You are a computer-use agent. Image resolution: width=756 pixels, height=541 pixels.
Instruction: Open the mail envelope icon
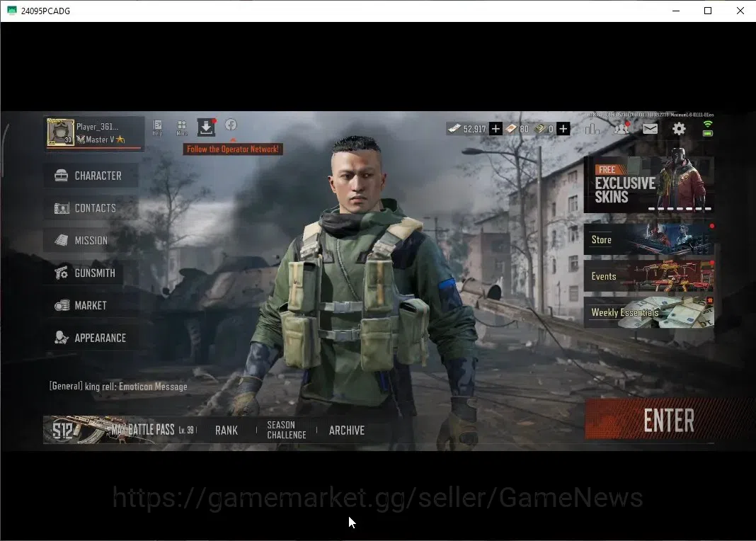click(x=650, y=129)
